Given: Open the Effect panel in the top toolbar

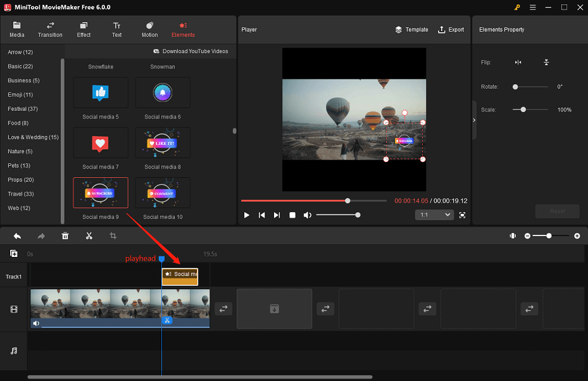Looking at the screenshot, I should [x=84, y=29].
